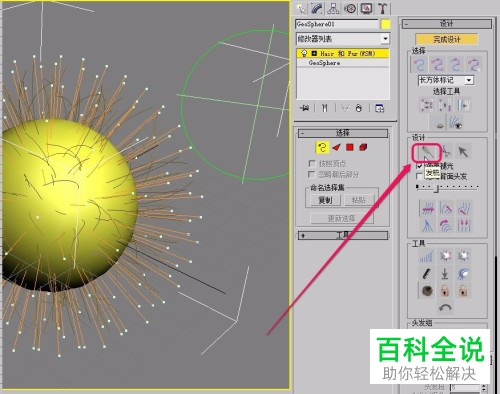Click the 复制 button
The image size is (500, 394).
pyautogui.click(x=325, y=200)
